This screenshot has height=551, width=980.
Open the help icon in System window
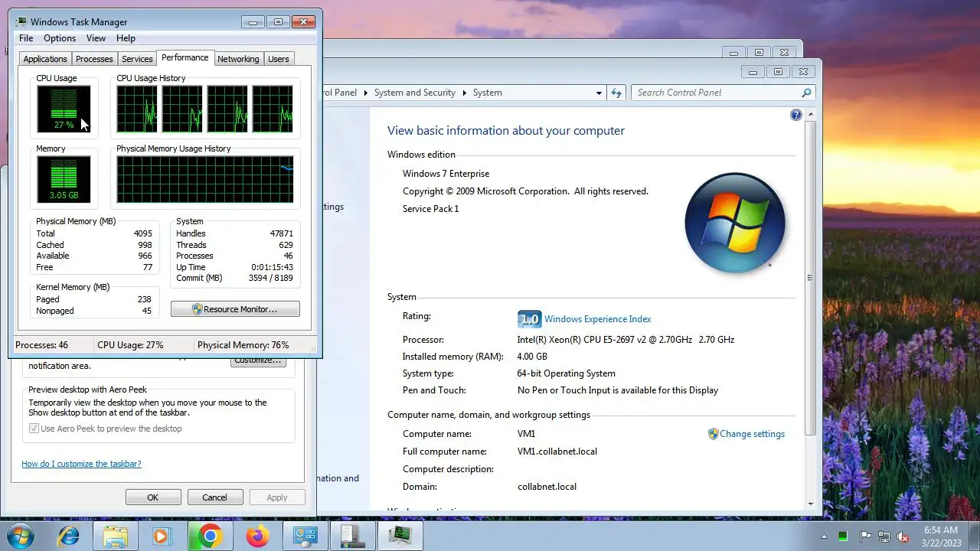[796, 115]
